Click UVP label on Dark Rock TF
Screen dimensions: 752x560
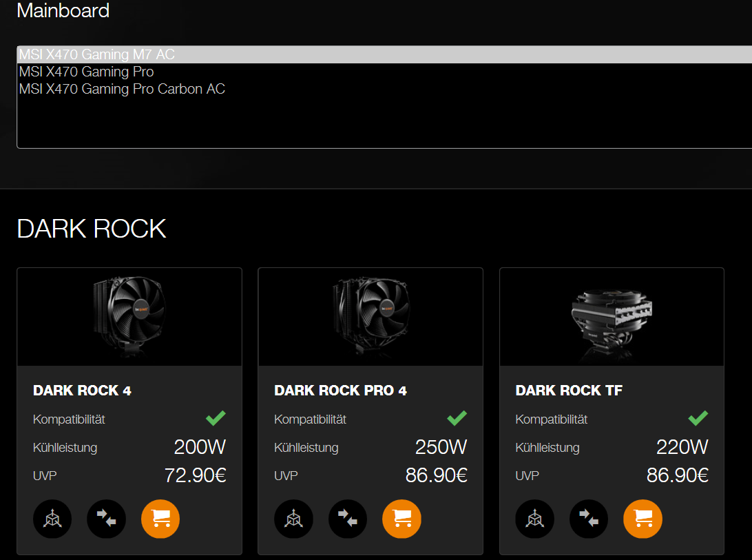pos(527,475)
